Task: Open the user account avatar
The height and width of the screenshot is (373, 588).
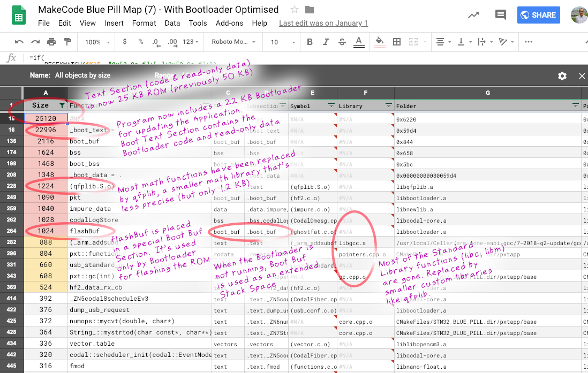Action: 579,14
